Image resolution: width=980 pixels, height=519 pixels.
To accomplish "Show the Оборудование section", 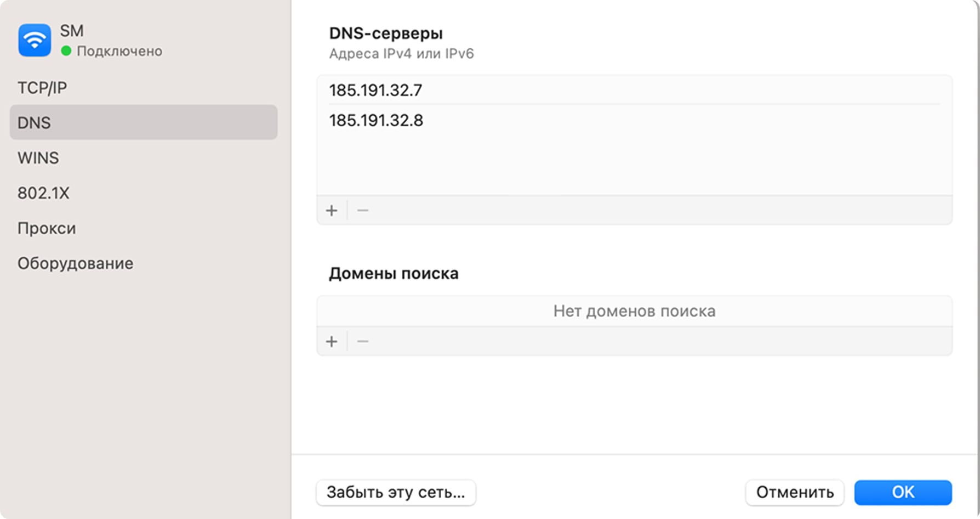I will (x=76, y=263).
